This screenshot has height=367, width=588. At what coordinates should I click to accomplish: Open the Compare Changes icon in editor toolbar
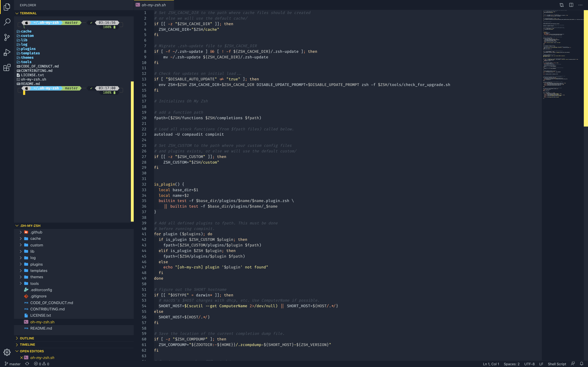562,5
